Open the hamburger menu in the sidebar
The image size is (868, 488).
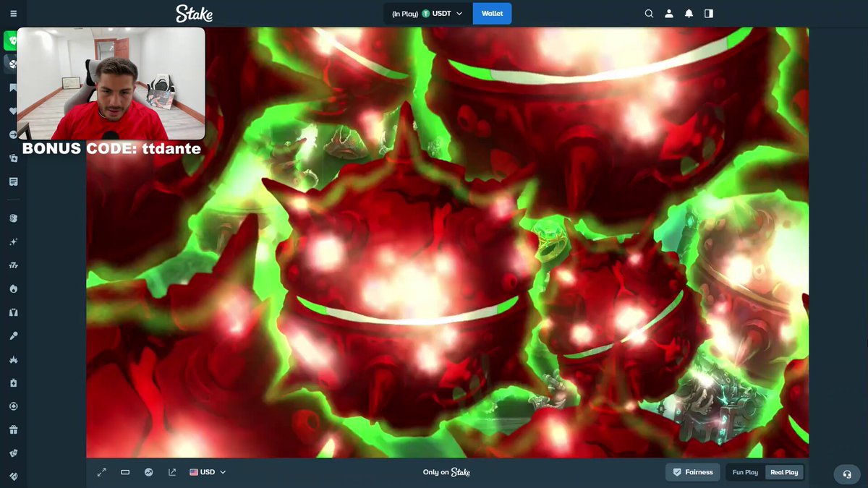(13, 14)
